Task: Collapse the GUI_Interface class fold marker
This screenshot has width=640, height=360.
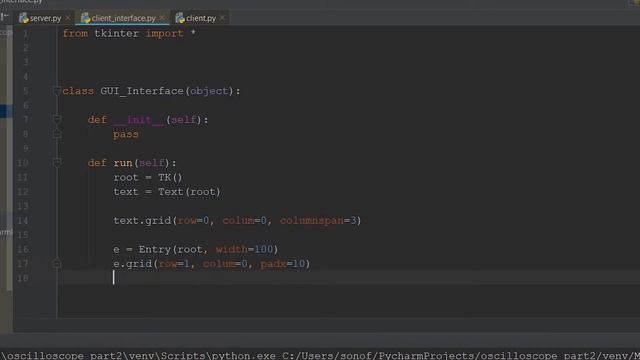Action: pyautogui.click(x=57, y=91)
